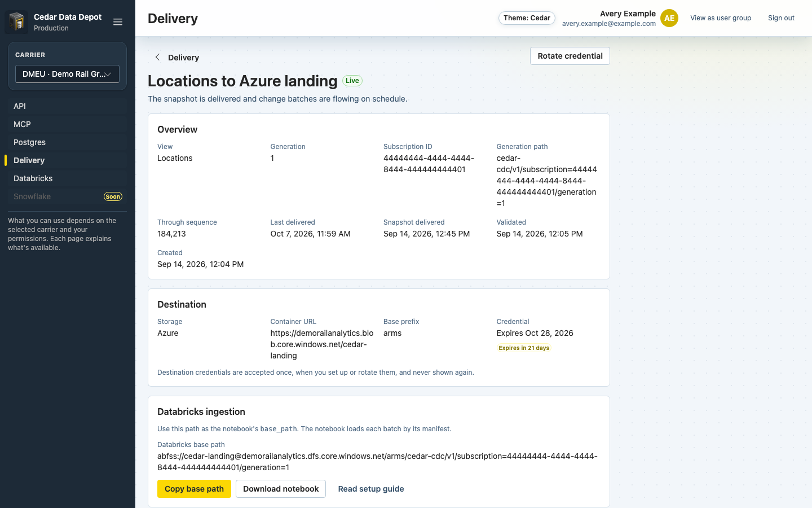
Task: Click View as user group
Action: coord(721,18)
